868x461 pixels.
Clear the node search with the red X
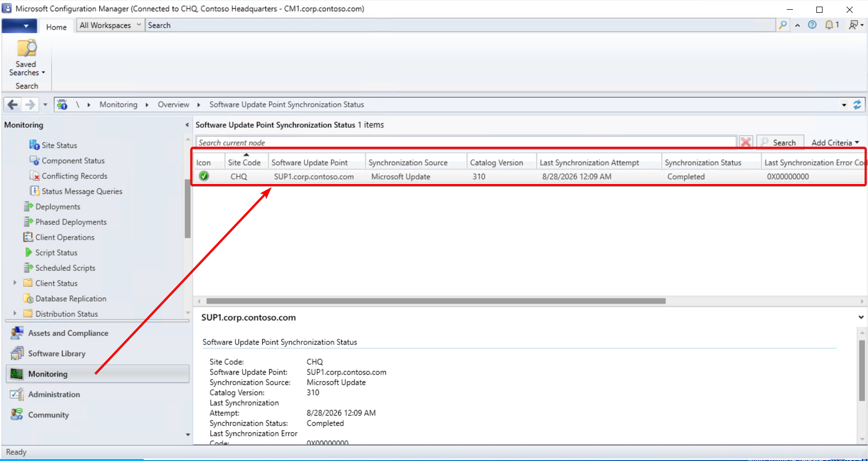pyautogui.click(x=746, y=142)
